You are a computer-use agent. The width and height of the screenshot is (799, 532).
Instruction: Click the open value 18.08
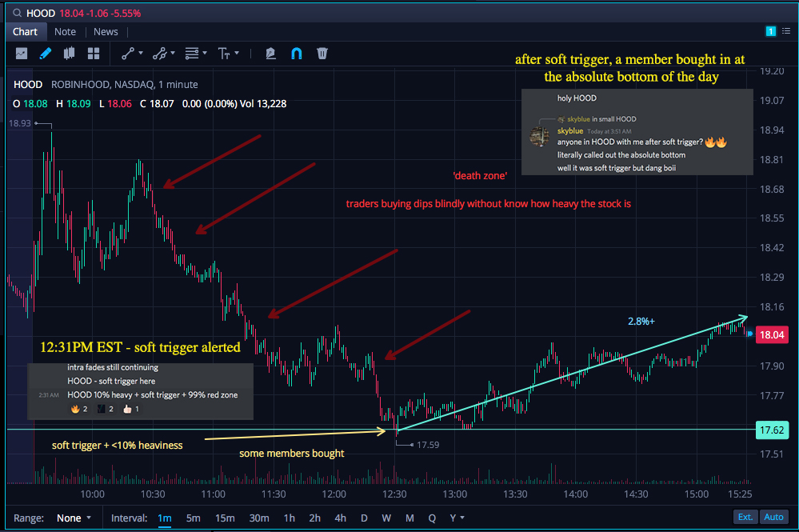35,103
